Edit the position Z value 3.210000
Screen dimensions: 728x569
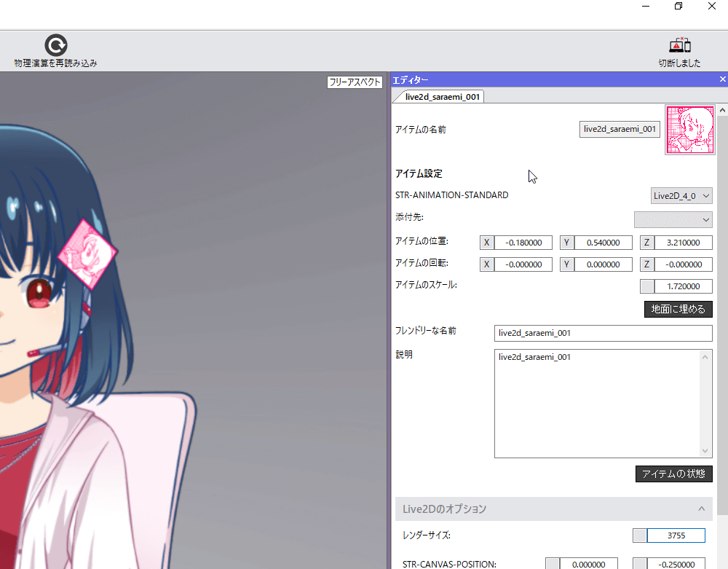pos(683,243)
